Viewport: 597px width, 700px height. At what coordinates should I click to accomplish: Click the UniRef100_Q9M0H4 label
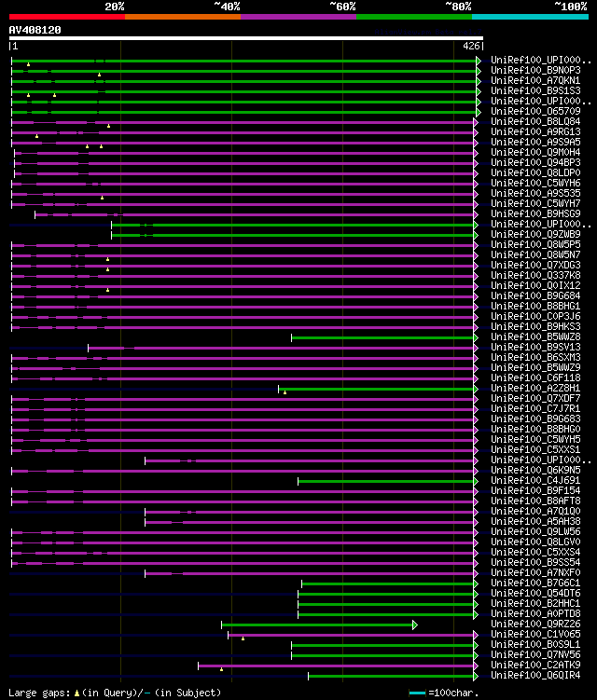[535, 153]
